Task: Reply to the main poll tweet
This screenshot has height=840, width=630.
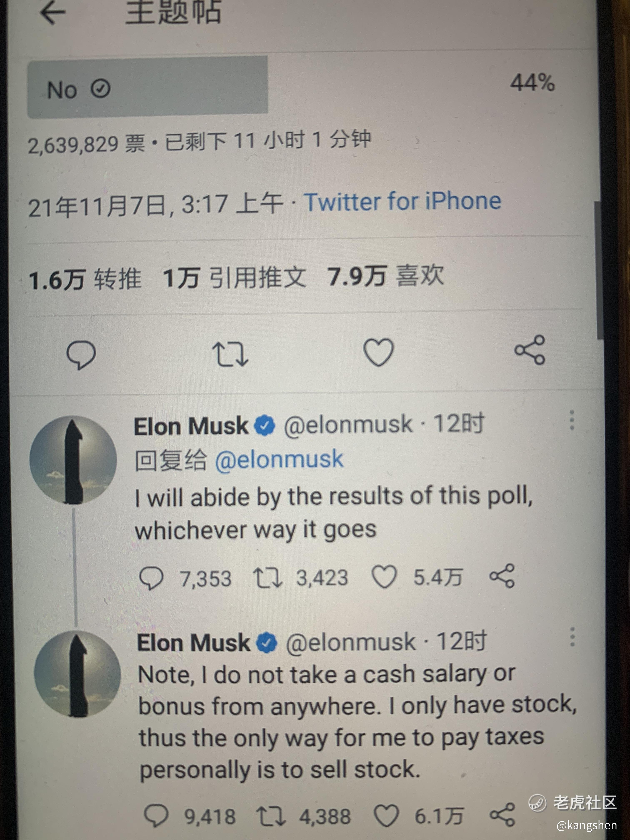Action: tap(81, 354)
